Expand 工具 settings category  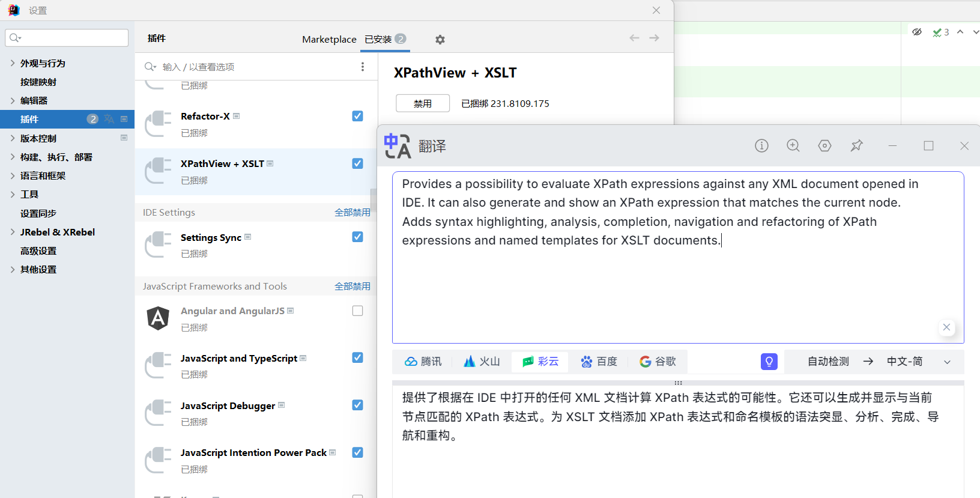[x=13, y=194]
